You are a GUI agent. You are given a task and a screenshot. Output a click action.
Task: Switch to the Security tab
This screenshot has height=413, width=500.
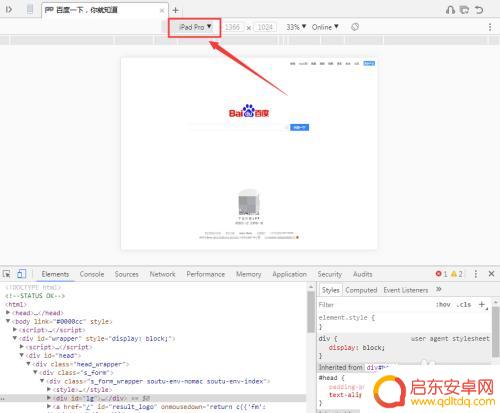point(330,274)
